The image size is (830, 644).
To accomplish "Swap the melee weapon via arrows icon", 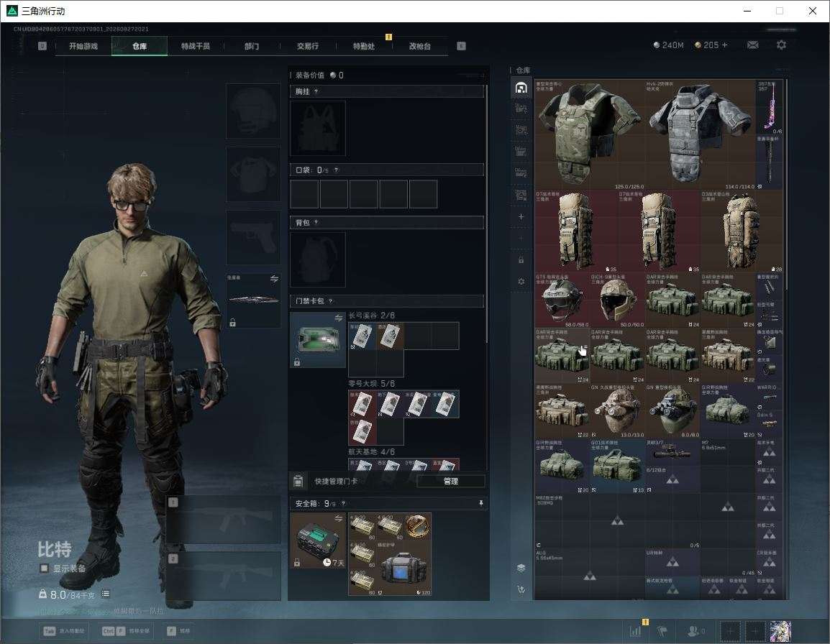I will pos(274,279).
